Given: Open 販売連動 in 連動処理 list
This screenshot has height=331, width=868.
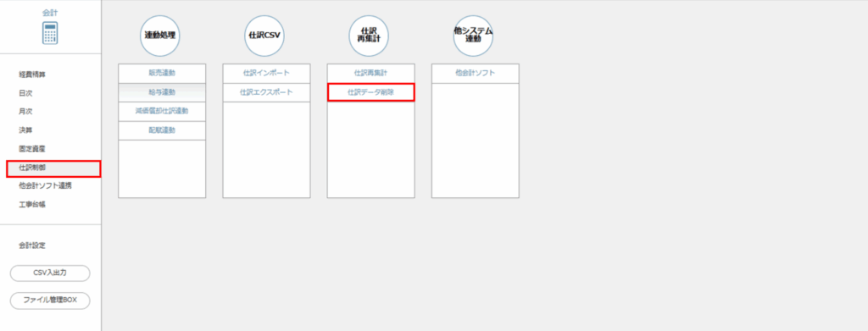Looking at the screenshot, I should pos(162,73).
